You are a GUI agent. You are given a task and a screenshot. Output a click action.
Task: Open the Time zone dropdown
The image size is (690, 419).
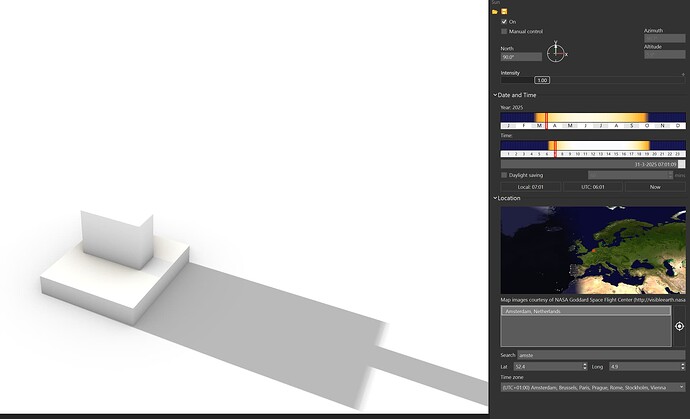(593, 387)
